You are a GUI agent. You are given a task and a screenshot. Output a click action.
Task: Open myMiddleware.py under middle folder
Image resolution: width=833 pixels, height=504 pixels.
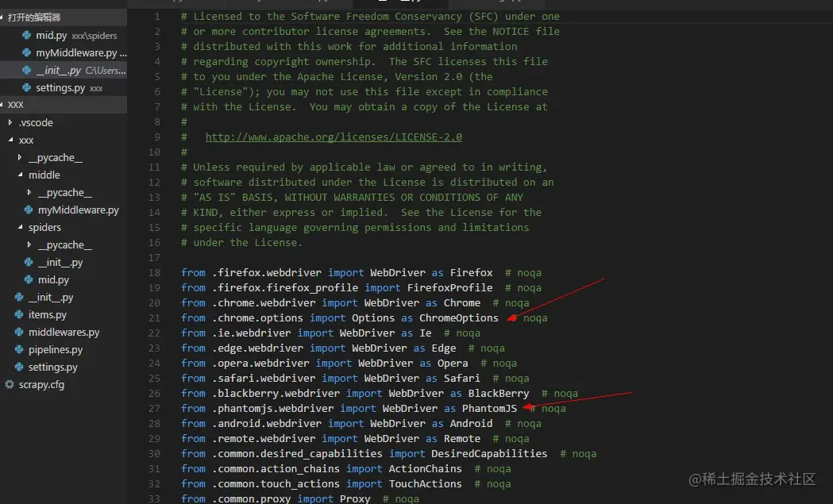(78, 210)
